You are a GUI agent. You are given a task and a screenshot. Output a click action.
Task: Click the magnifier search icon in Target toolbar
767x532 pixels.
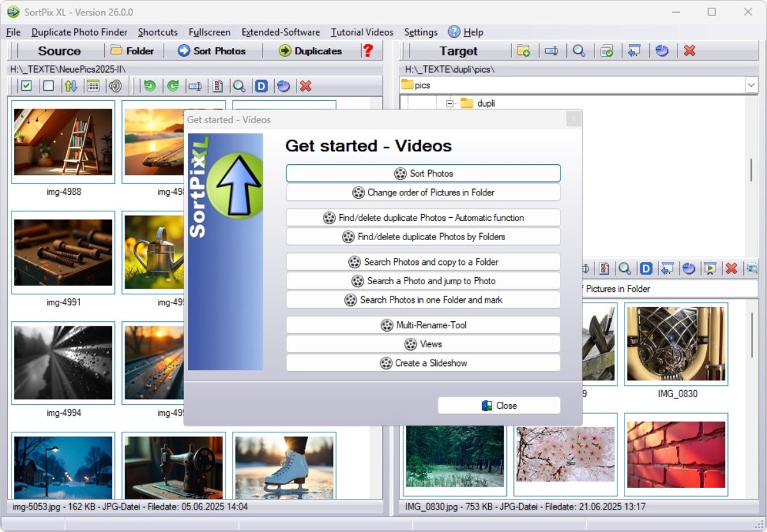tap(579, 50)
